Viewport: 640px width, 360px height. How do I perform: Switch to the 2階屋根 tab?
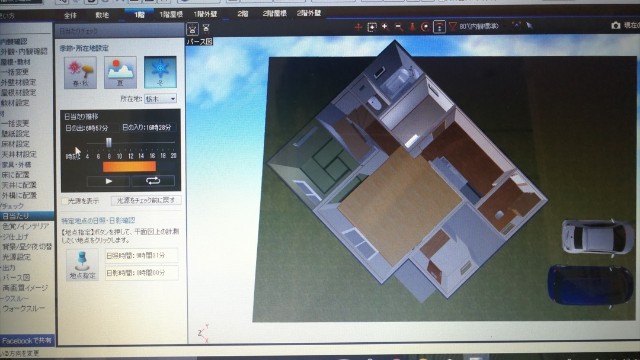point(274,13)
